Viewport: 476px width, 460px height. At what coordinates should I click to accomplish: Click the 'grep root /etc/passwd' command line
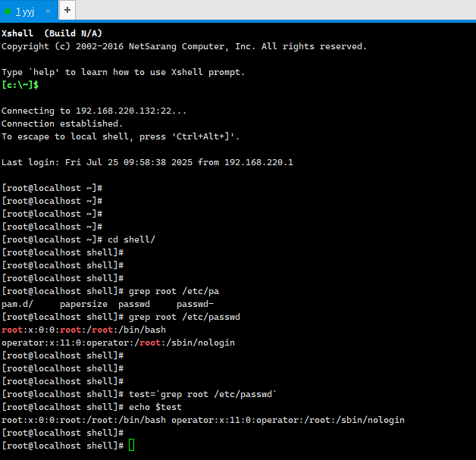pyautogui.click(x=121, y=317)
